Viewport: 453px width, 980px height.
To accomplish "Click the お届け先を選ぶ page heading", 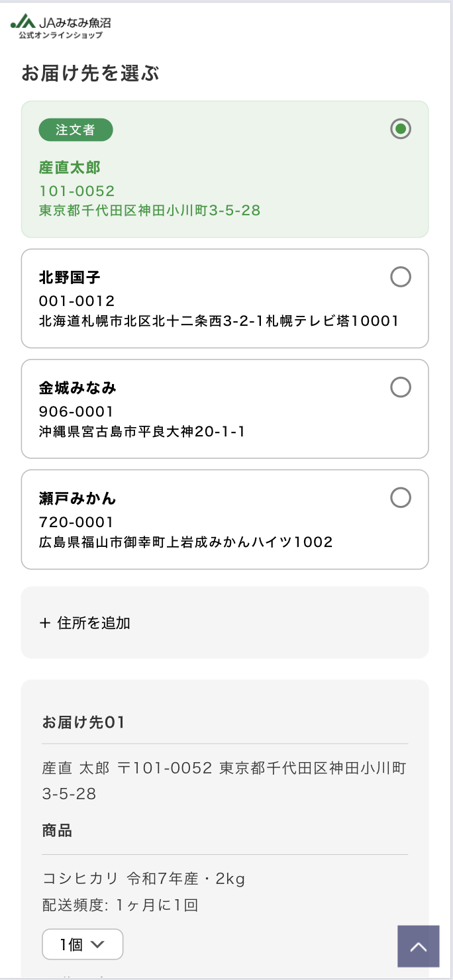I will (90, 73).
